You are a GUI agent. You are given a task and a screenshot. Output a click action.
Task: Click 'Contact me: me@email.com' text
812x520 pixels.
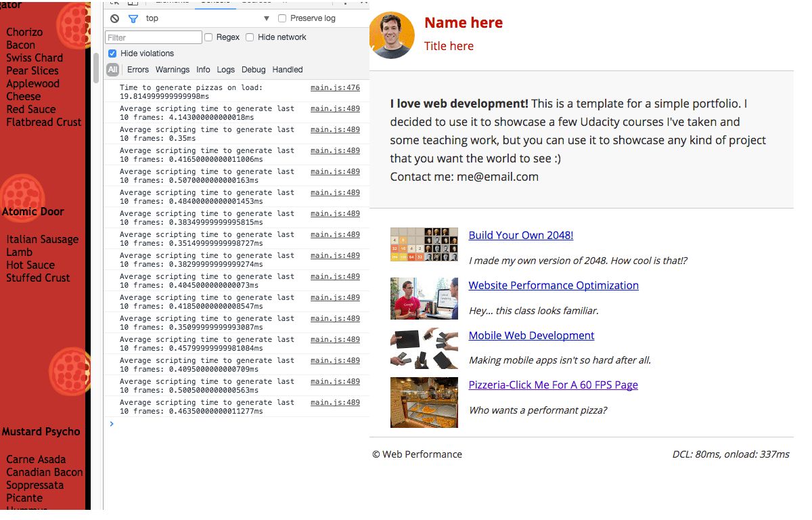[x=464, y=177]
